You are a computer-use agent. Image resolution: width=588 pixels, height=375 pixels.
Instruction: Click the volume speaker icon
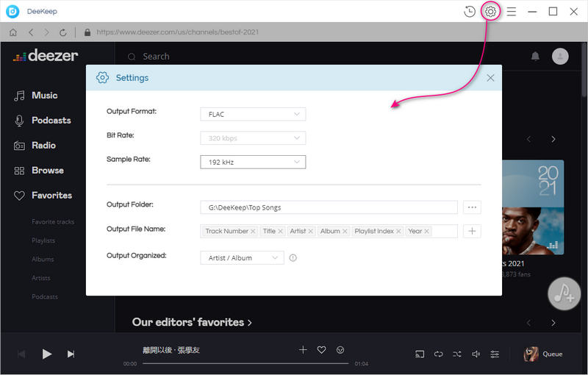pos(476,354)
